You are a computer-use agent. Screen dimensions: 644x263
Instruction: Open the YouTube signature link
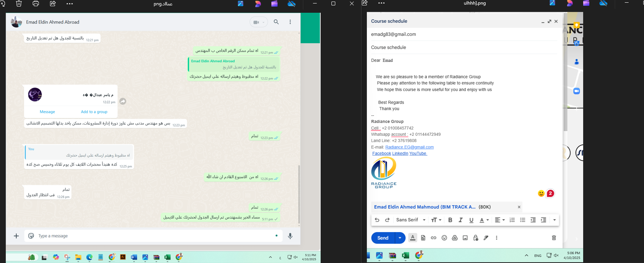click(418, 153)
